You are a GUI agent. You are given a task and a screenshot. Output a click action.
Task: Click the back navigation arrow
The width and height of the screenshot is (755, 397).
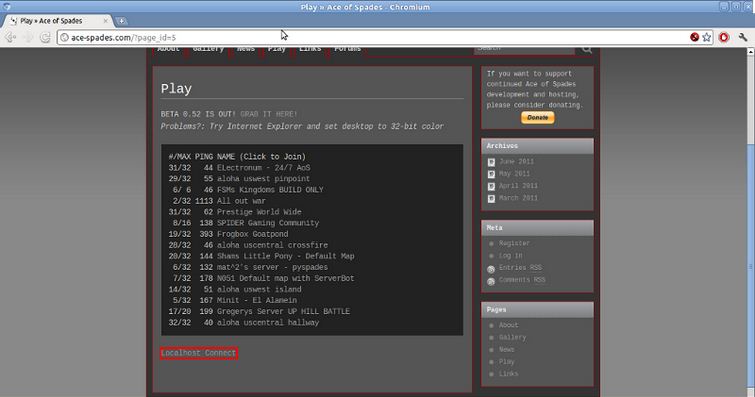[x=10, y=38]
